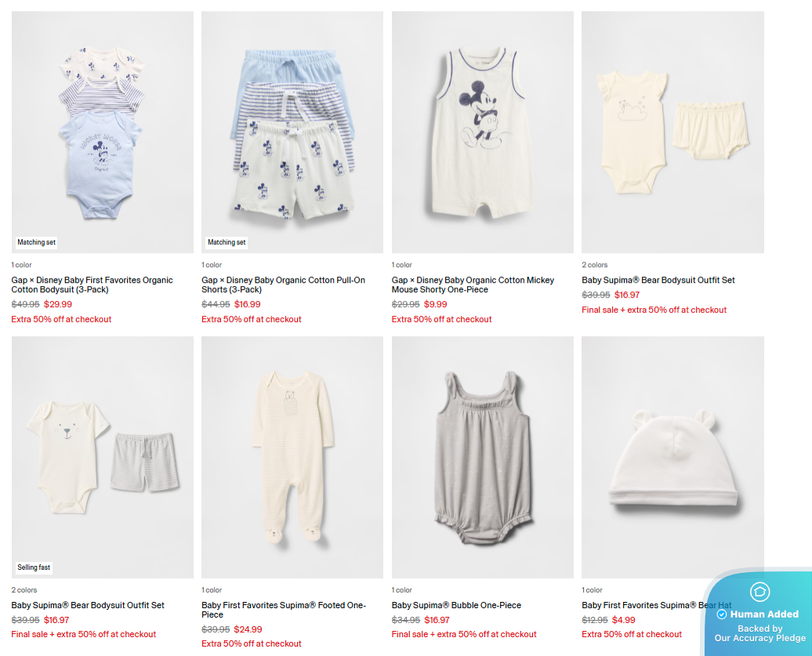This screenshot has width=812, height=656.
Task: Open the striped footed one-piece image
Action: pos(292,457)
